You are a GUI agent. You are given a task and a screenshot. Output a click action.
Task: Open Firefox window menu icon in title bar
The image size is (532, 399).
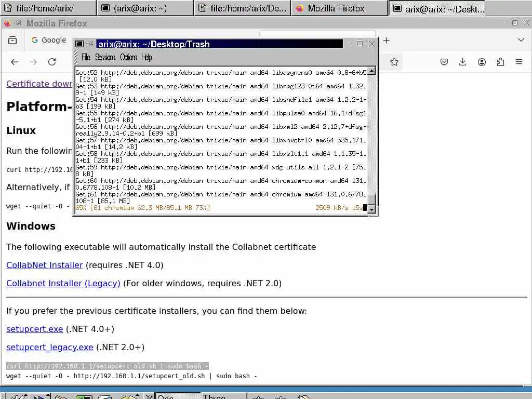point(7,23)
